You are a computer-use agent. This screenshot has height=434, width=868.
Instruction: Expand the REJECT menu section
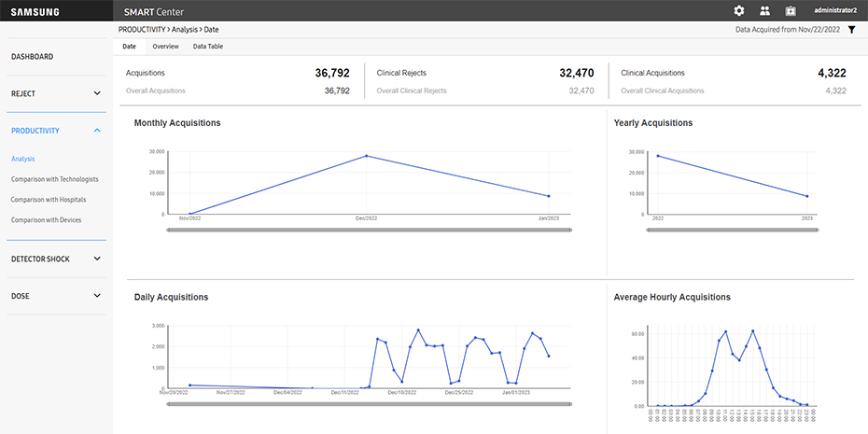56,93
